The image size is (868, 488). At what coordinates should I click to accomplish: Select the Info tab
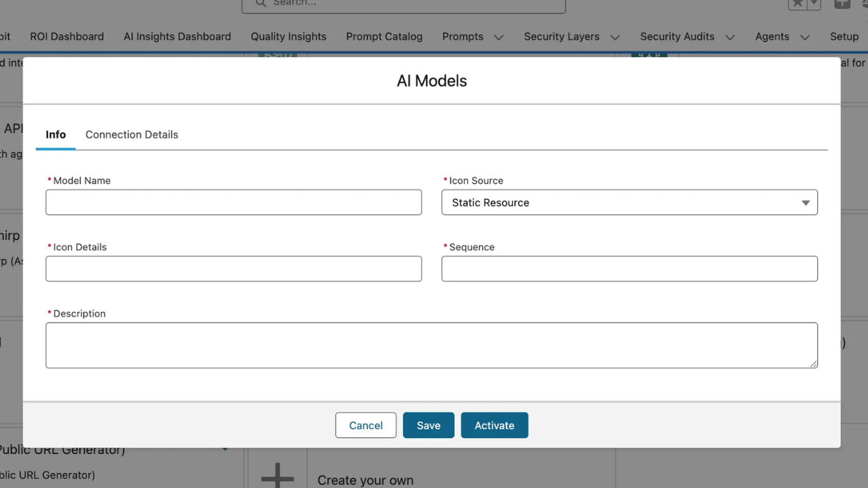click(56, 135)
